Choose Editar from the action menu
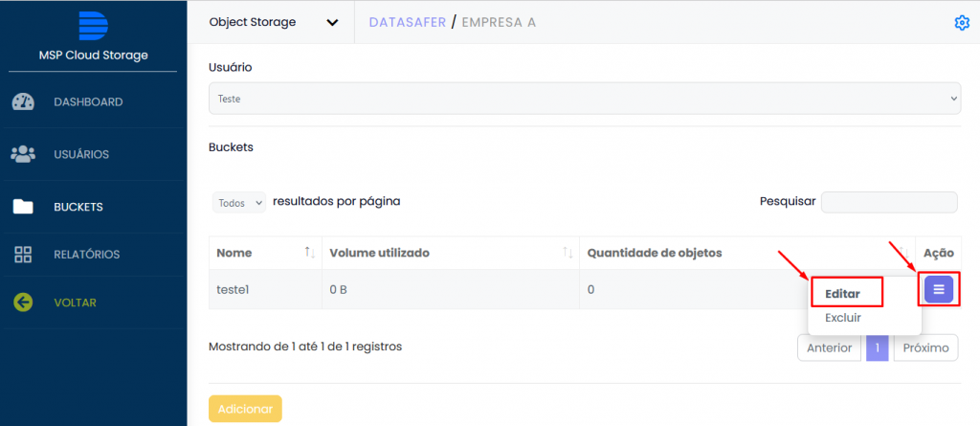Image resolution: width=980 pixels, height=426 pixels. pos(842,293)
